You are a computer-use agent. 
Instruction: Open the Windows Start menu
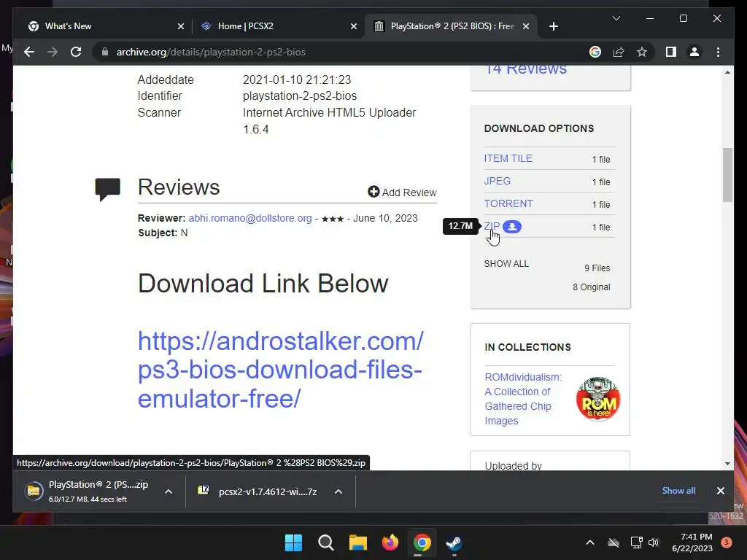coord(293,542)
